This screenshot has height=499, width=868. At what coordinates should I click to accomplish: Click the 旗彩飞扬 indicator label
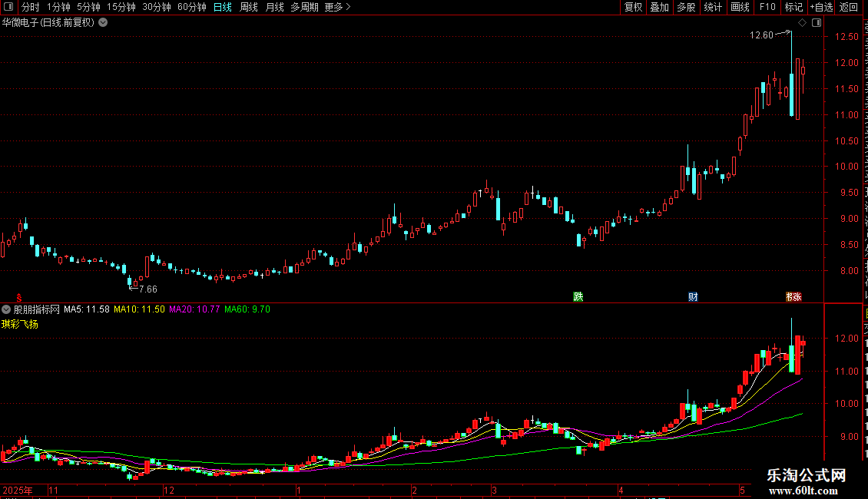pos(20,324)
